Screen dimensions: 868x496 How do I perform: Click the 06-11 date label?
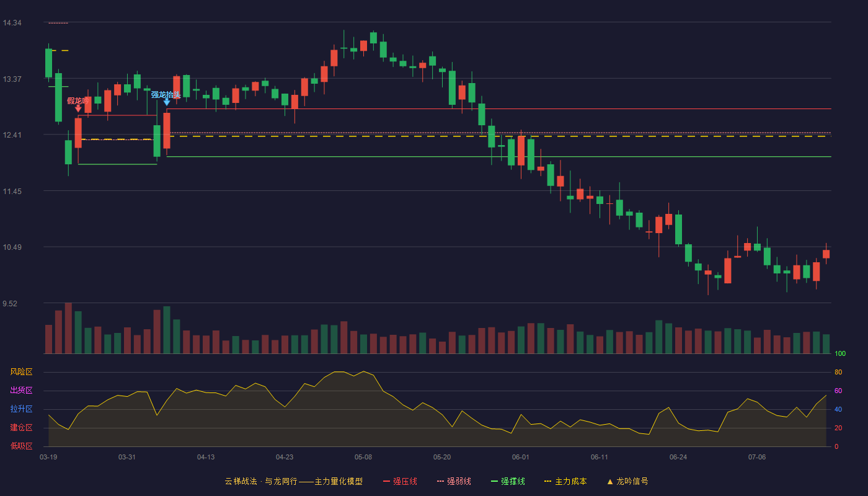[600, 457]
